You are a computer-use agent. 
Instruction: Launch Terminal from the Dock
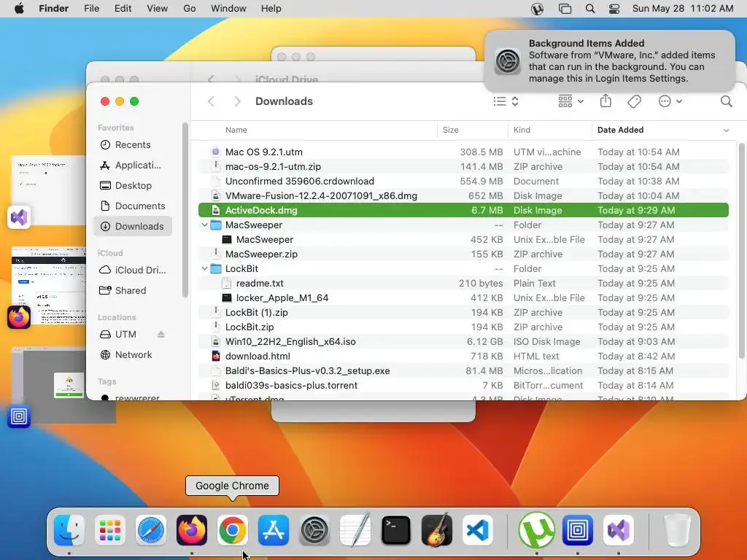396,529
